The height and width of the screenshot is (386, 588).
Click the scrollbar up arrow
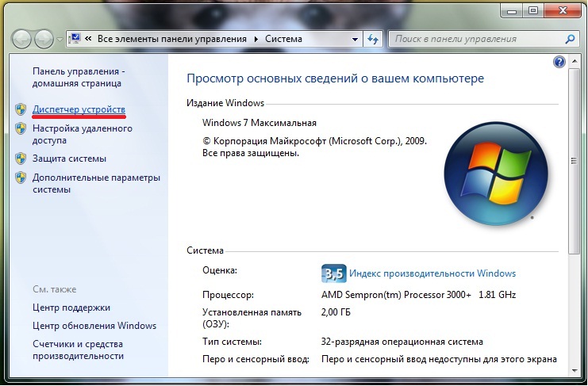pos(575,61)
